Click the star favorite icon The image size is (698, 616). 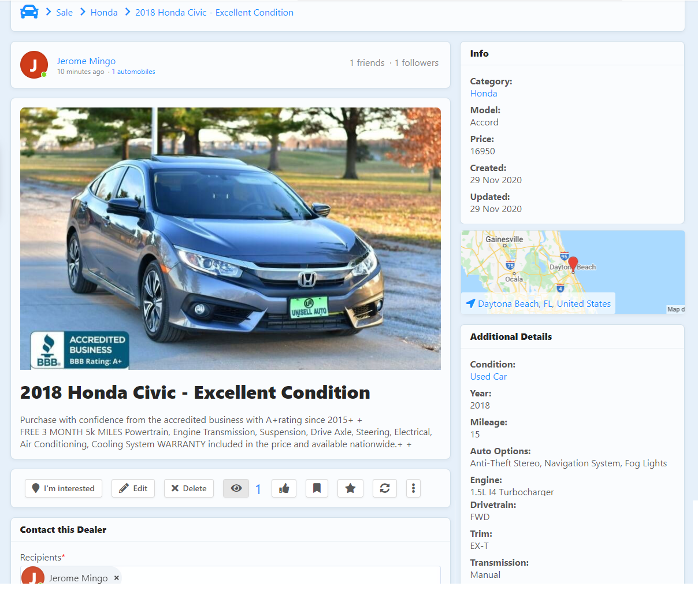350,488
